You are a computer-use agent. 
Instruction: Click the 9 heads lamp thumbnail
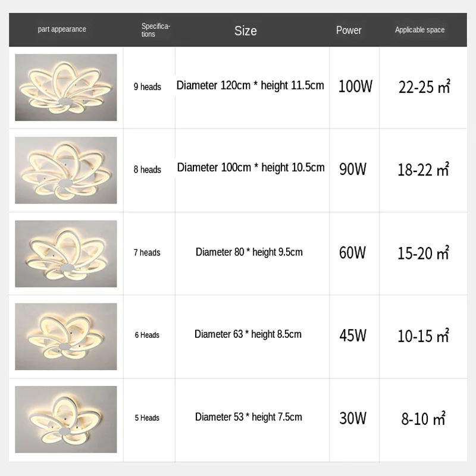click(65, 87)
